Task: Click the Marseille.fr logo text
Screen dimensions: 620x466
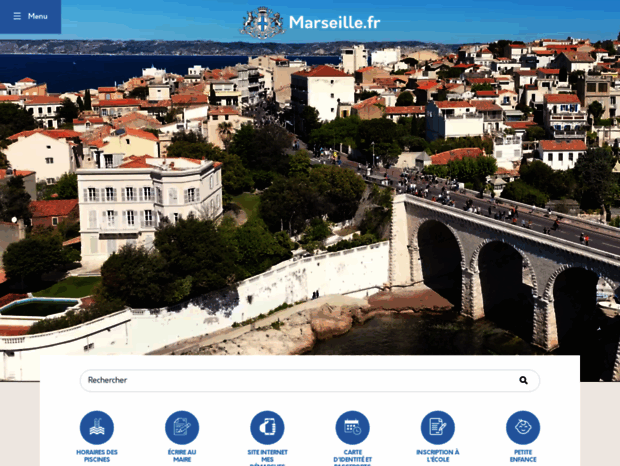Action: pyautogui.click(x=335, y=23)
